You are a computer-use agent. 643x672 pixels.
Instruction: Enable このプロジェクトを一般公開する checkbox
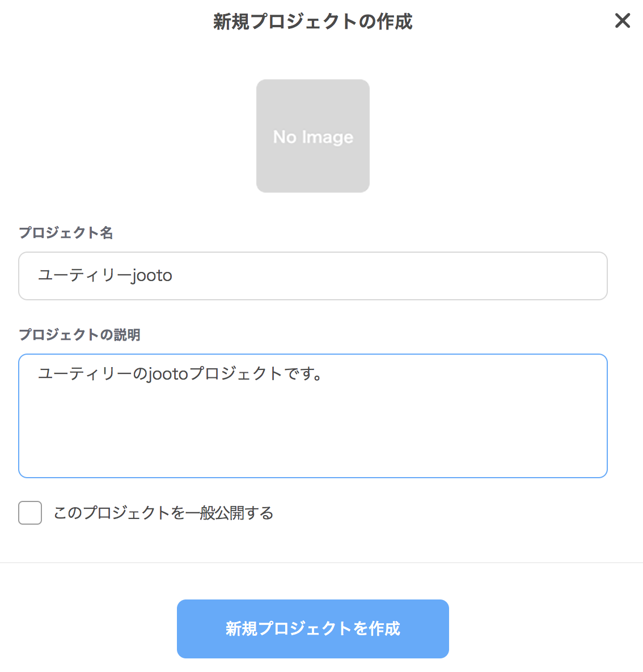pos(30,513)
